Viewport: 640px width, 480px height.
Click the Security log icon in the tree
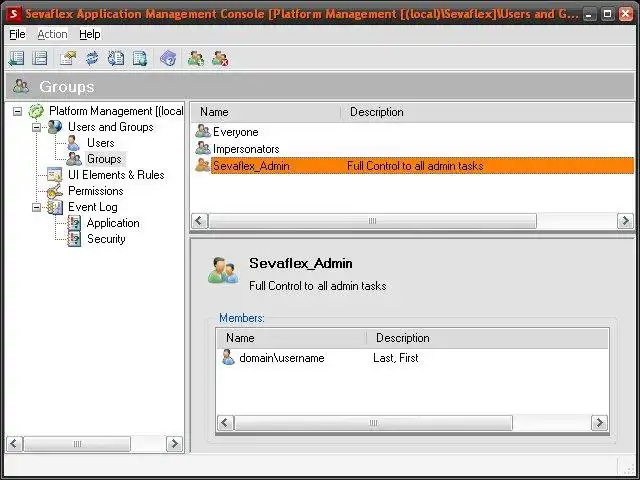click(x=74, y=239)
